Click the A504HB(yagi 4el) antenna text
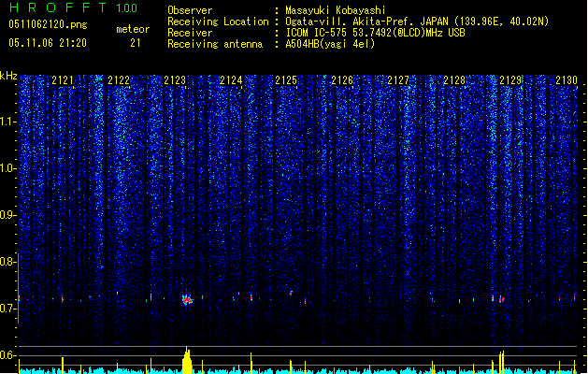588x374 pixels. pyautogui.click(x=330, y=44)
